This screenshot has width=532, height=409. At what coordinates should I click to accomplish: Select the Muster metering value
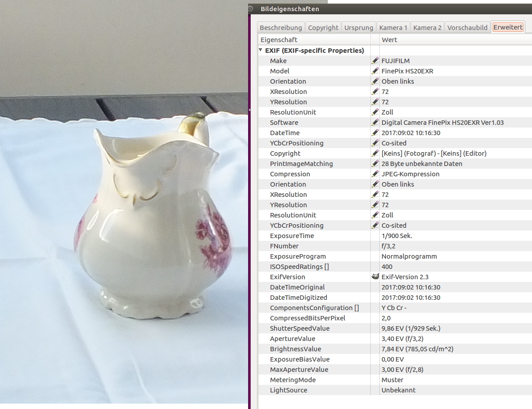[x=392, y=380]
